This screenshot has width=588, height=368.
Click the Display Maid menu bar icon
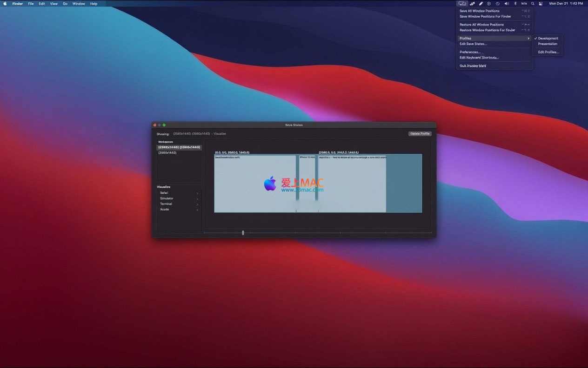tap(462, 4)
